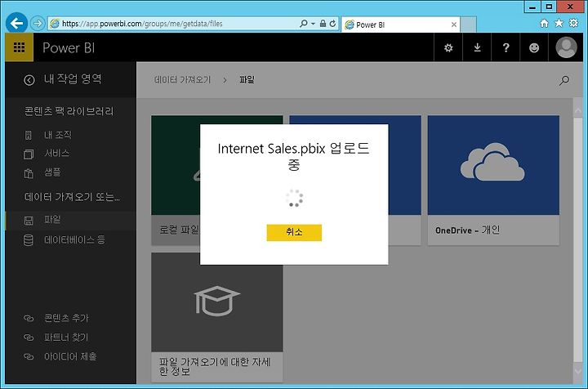Click the 파일 save disk icon
Image resolution: width=588 pixels, height=389 pixels.
click(29, 221)
